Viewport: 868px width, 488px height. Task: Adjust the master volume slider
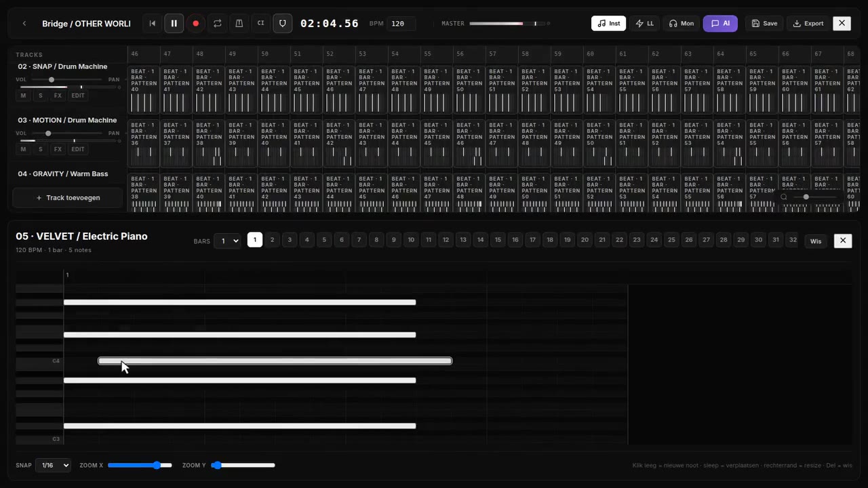(508, 24)
